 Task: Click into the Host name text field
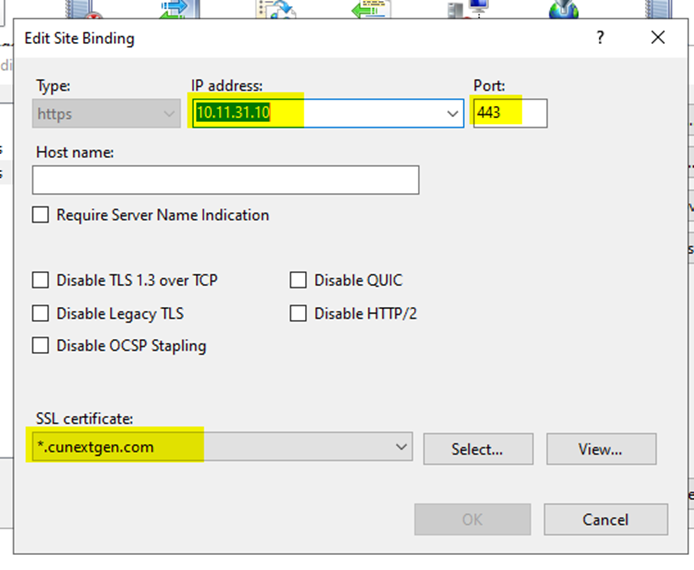point(225,180)
